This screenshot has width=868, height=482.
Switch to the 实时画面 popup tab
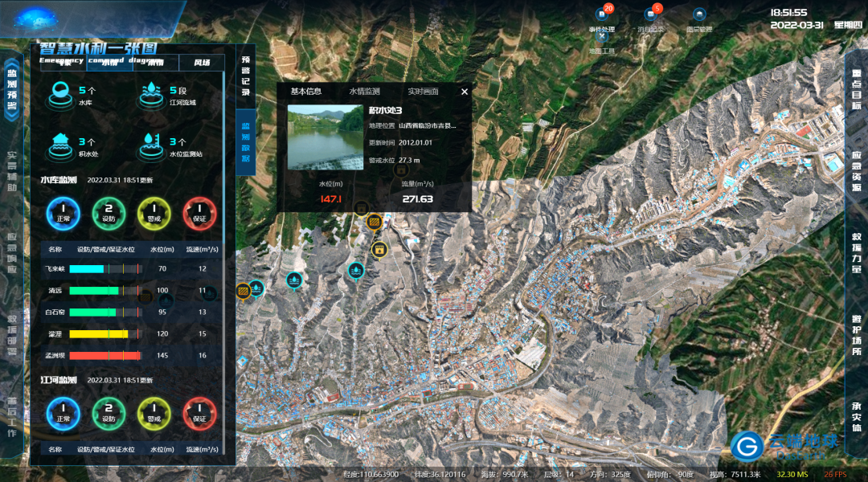pyautogui.click(x=423, y=92)
